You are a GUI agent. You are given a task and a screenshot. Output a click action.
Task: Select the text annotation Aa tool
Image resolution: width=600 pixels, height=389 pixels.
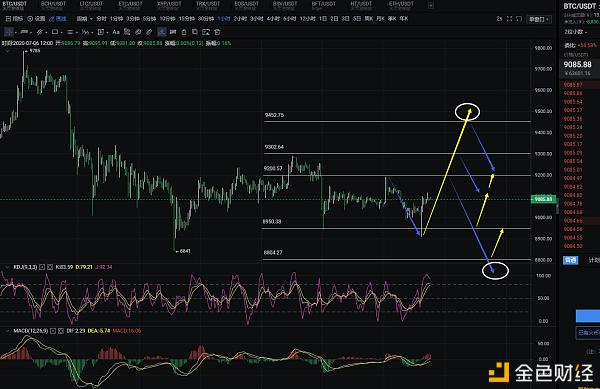coord(116,32)
